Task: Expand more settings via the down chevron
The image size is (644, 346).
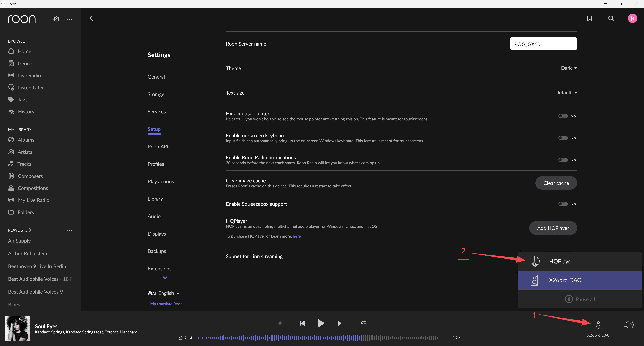Action: [165, 278]
